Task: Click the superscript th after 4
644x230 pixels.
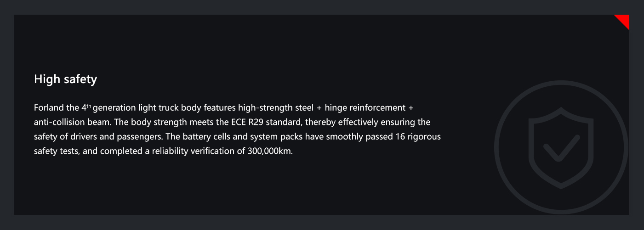Action: click(89, 107)
